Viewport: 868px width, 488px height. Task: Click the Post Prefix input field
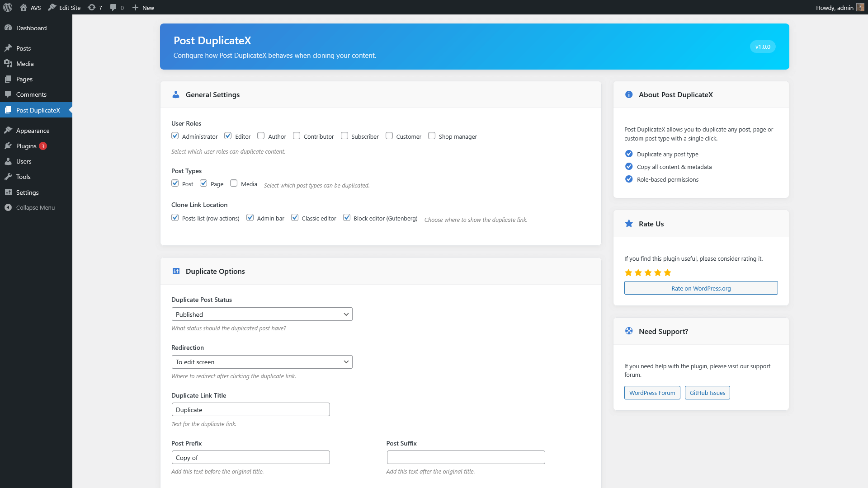(x=251, y=458)
